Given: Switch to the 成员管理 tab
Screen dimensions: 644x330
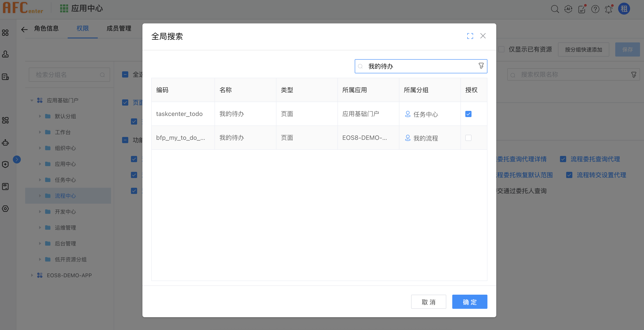Looking at the screenshot, I should (x=119, y=28).
